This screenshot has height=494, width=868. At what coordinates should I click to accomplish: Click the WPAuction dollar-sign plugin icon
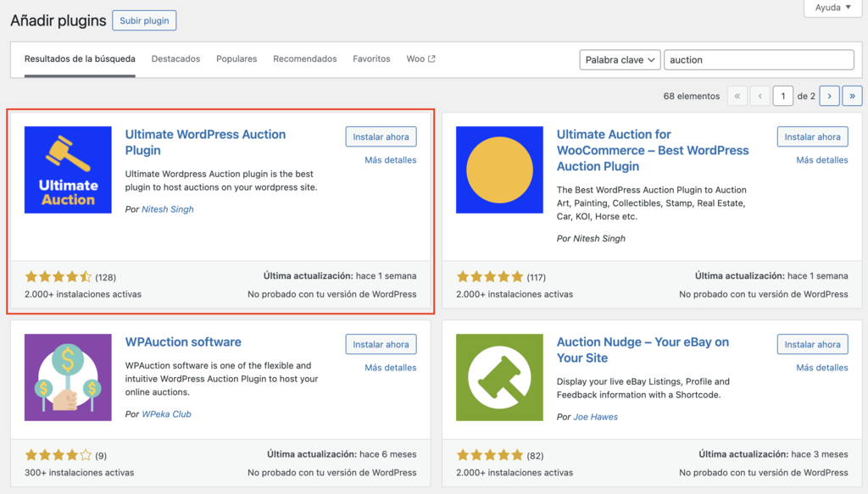[68, 377]
